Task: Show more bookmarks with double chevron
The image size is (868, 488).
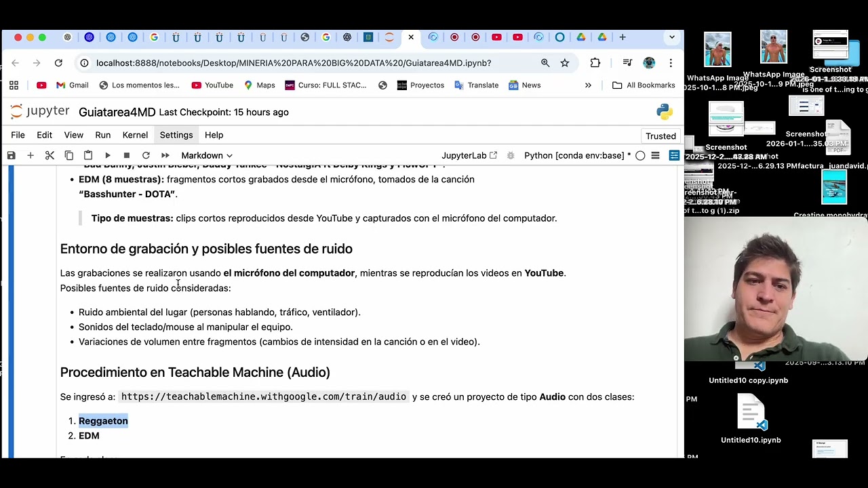Action: pos(588,85)
